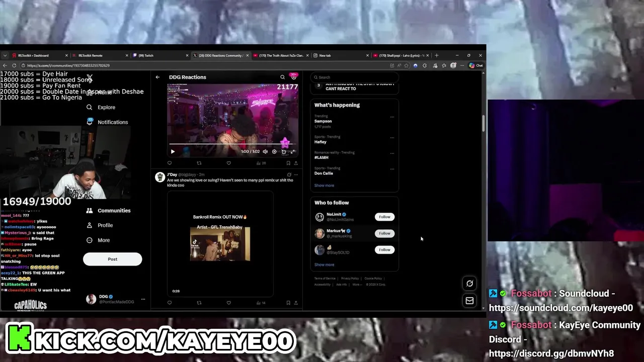Open Sampson trending topic
Screen dimensions: 644x362
[323, 121]
